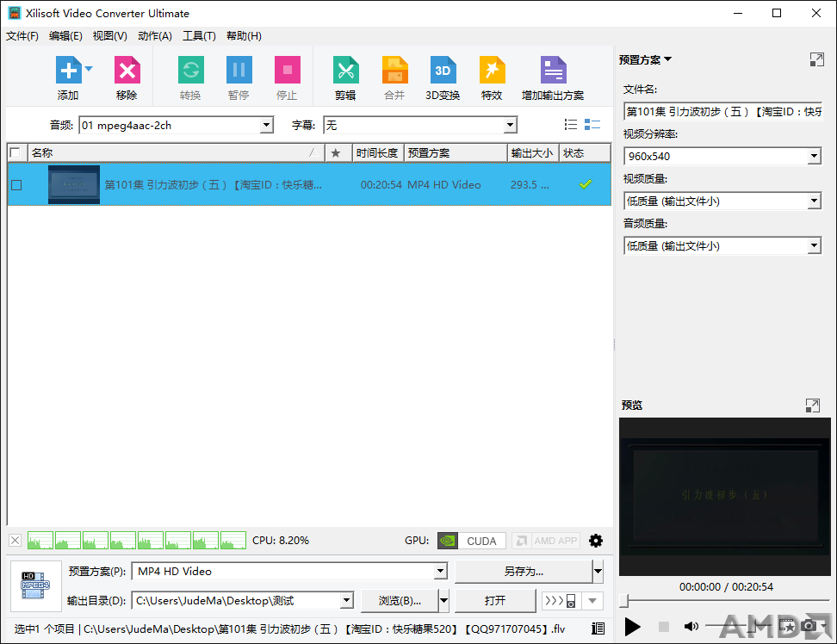The height and width of the screenshot is (644, 837).
Task: Check the 第101集 file row checkbox
Action: 16,185
